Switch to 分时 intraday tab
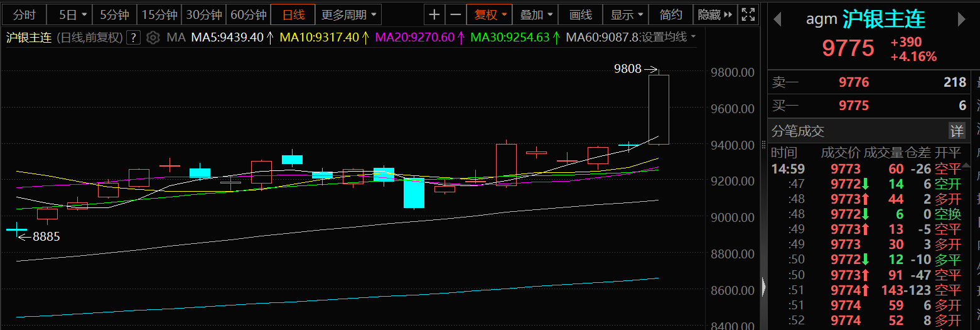Image resolution: width=980 pixels, height=330 pixels. coord(24,14)
